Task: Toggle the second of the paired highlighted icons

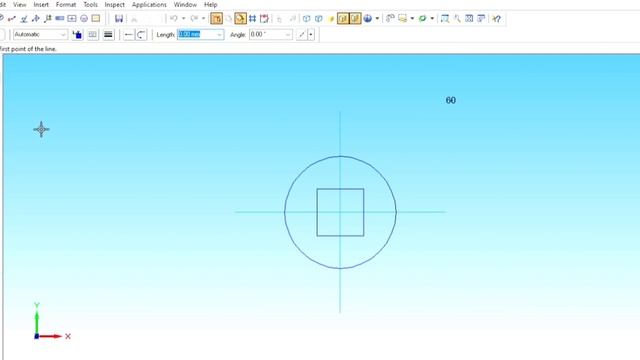Action: coord(355,19)
